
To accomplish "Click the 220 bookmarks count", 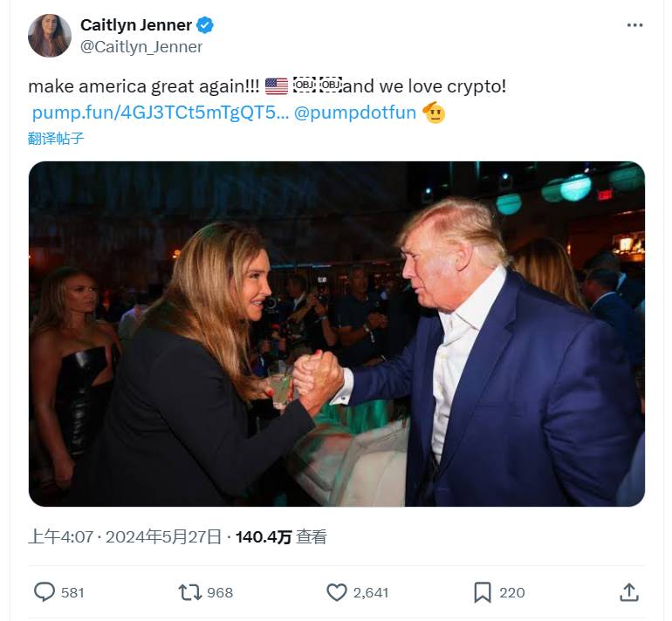I will (512, 593).
